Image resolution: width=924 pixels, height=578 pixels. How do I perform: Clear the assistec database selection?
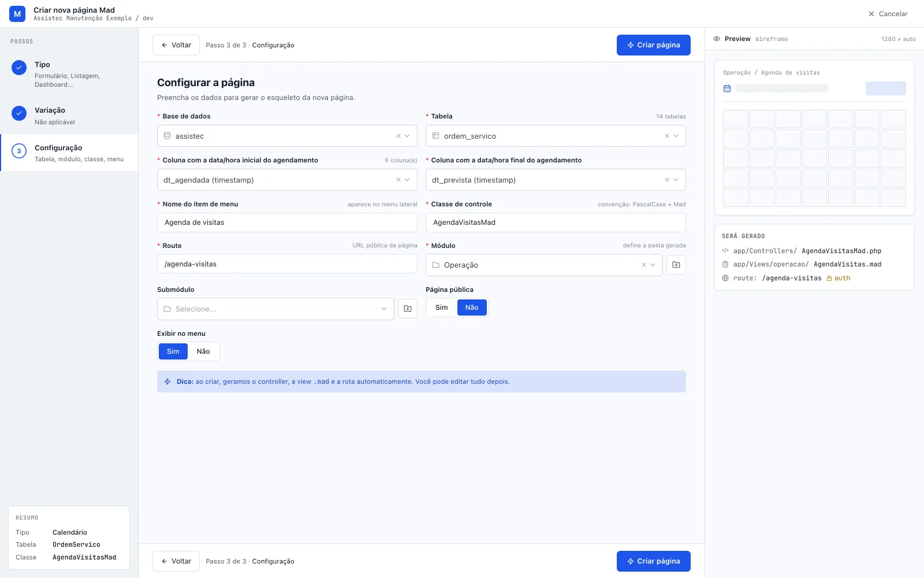coord(398,136)
